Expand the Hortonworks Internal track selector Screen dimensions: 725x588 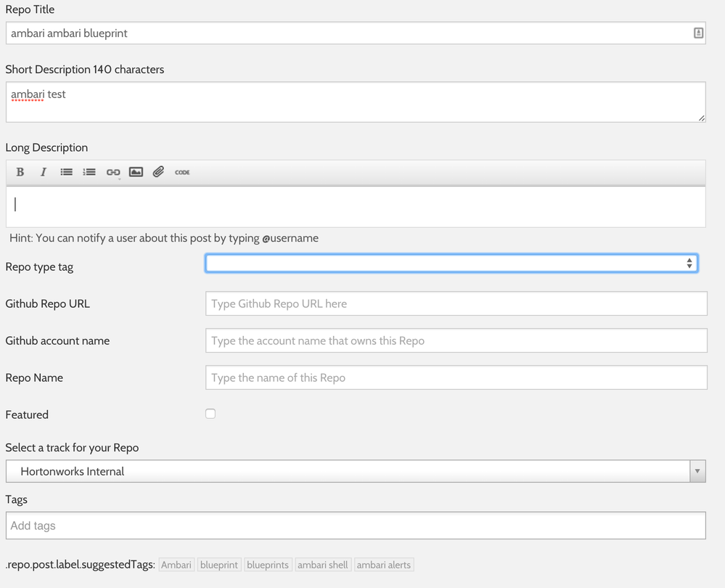pyautogui.click(x=697, y=471)
